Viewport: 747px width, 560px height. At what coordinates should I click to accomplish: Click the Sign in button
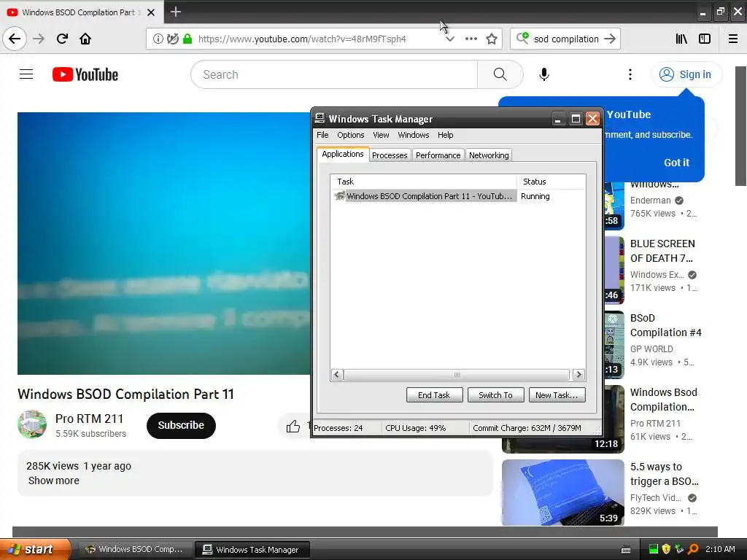pyautogui.click(x=686, y=75)
